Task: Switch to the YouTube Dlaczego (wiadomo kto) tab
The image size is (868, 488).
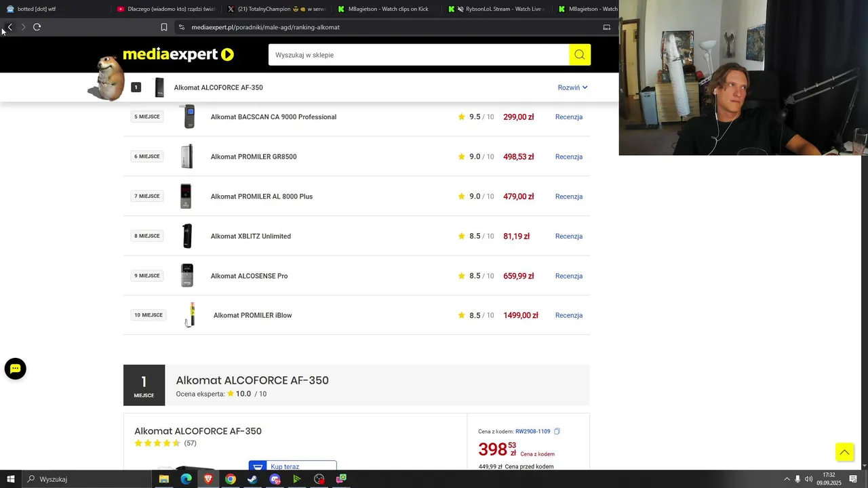Action: [x=166, y=9]
